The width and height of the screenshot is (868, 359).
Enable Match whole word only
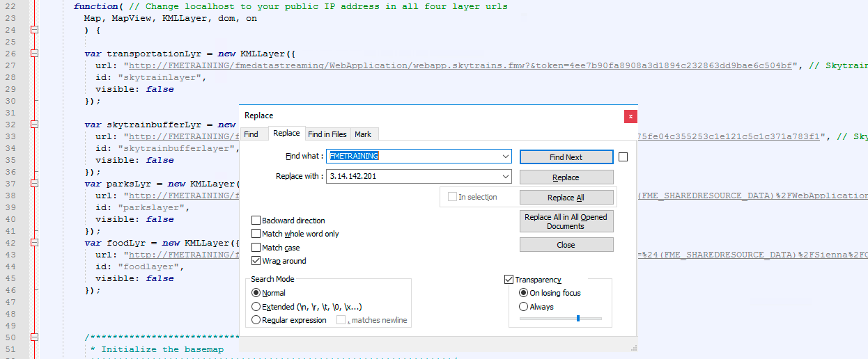tap(256, 234)
